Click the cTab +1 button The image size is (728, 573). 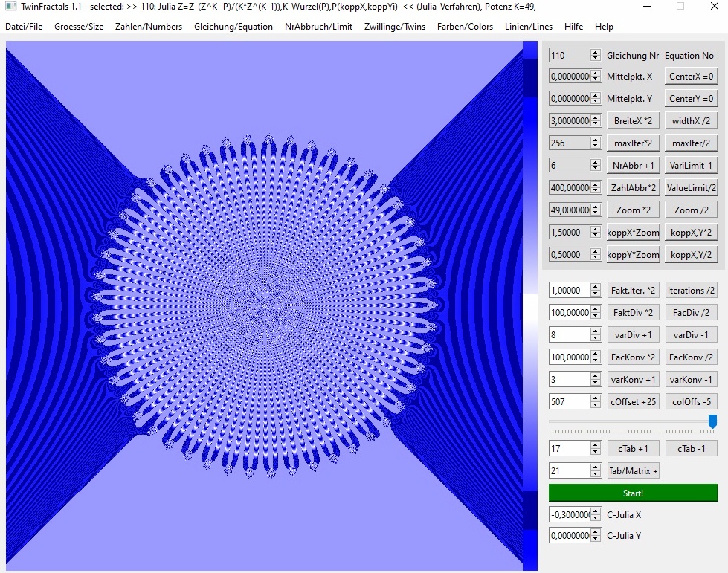634,448
